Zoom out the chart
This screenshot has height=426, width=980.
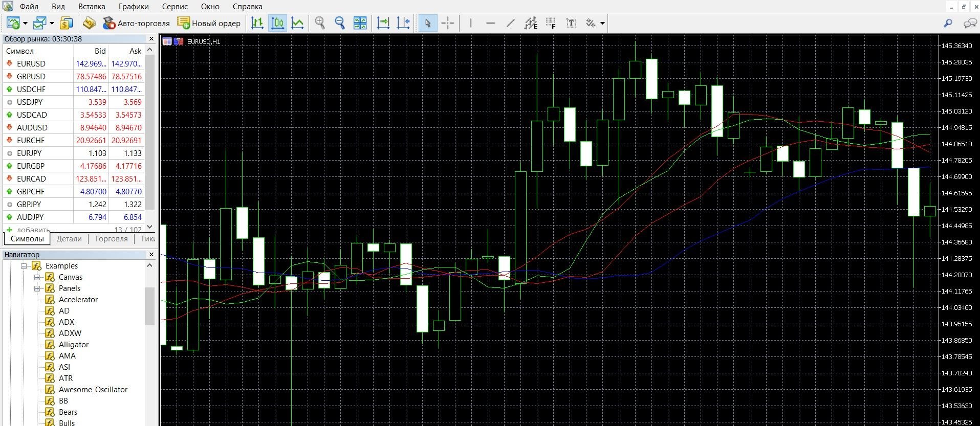[x=340, y=23]
